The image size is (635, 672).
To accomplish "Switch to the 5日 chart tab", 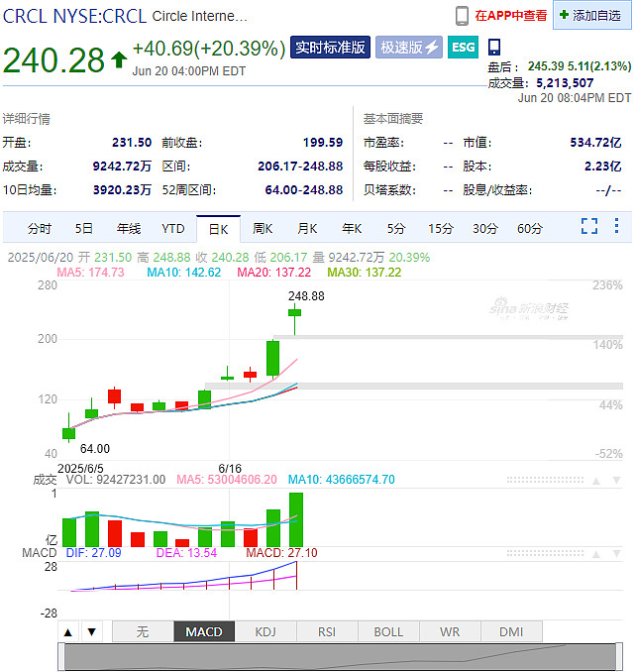I will pyautogui.click(x=84, y=228).
